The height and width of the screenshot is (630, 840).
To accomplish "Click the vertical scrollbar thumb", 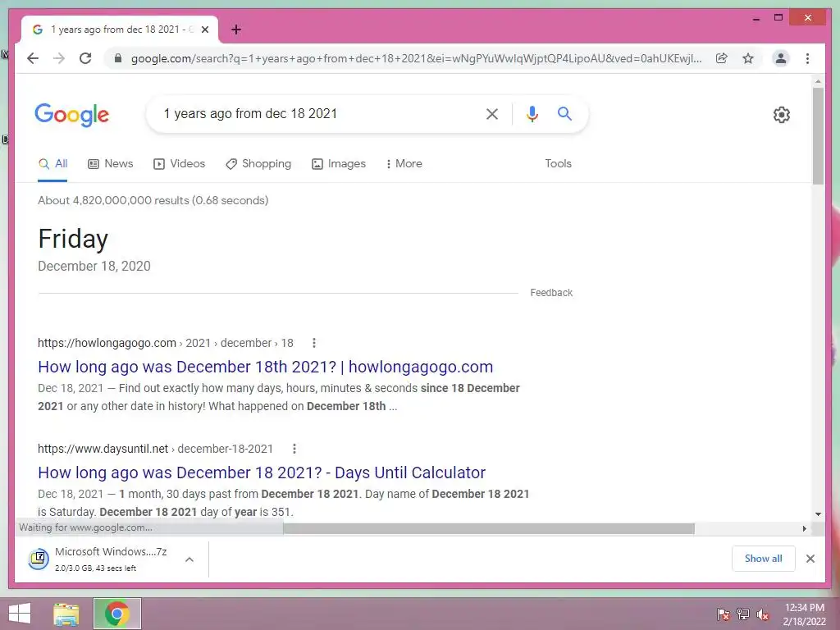I will point(818,136).
